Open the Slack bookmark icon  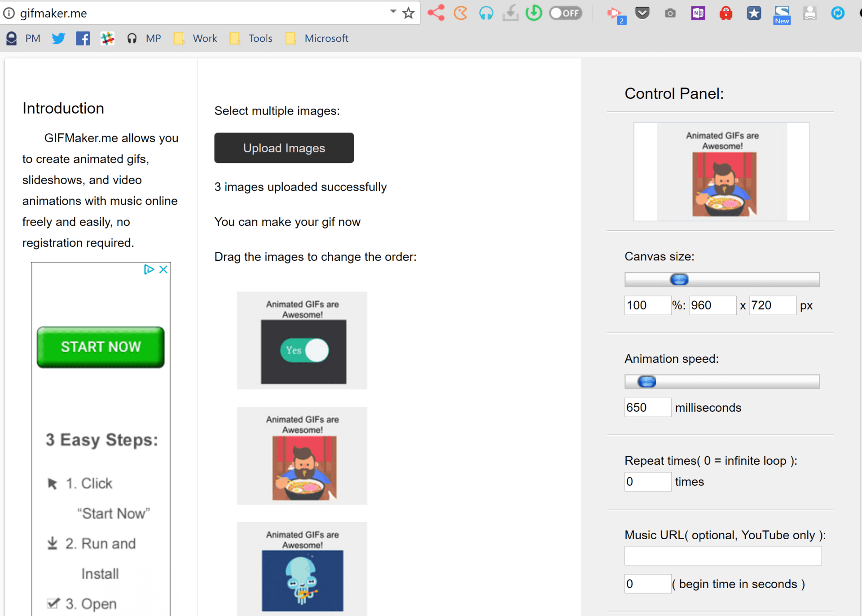point(107,38)
